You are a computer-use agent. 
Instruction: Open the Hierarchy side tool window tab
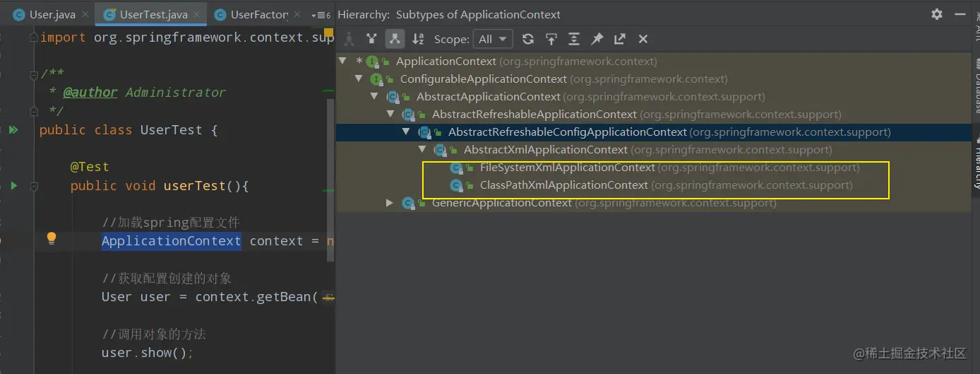[976, 163]
